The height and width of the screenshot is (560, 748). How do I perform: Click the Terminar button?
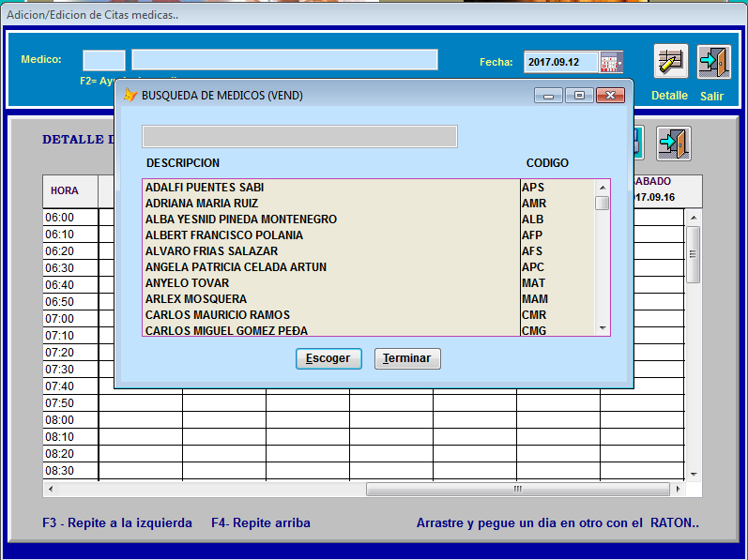(407, 358)
